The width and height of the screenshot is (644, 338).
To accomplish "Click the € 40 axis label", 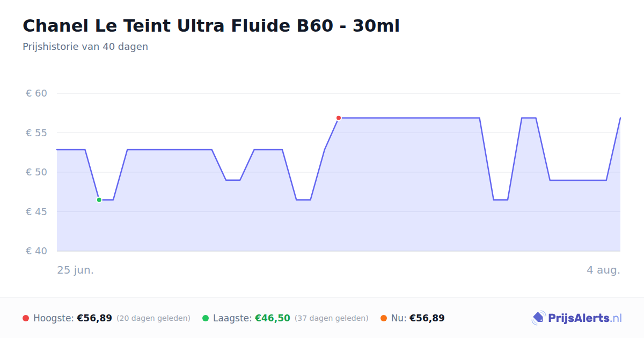I will 36,251.
